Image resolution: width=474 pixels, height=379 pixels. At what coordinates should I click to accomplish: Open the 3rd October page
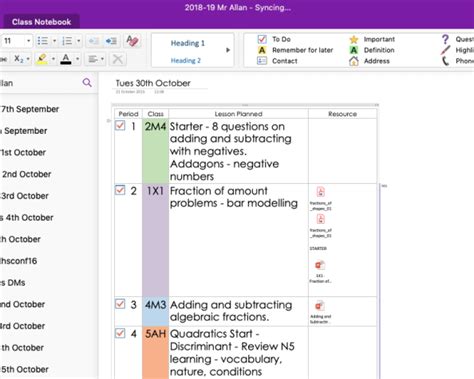25,196
